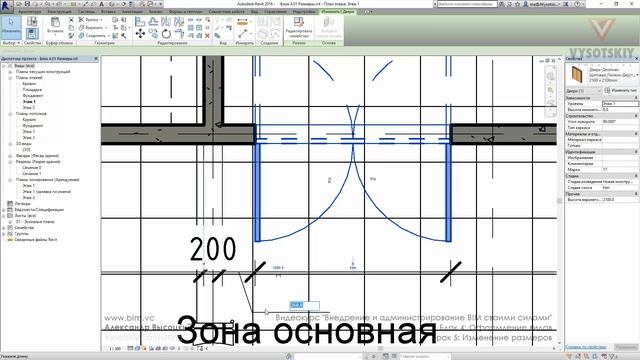This screenshot has width=640, height=360.
Task: Select the Align tool
Action: [140, 21]
